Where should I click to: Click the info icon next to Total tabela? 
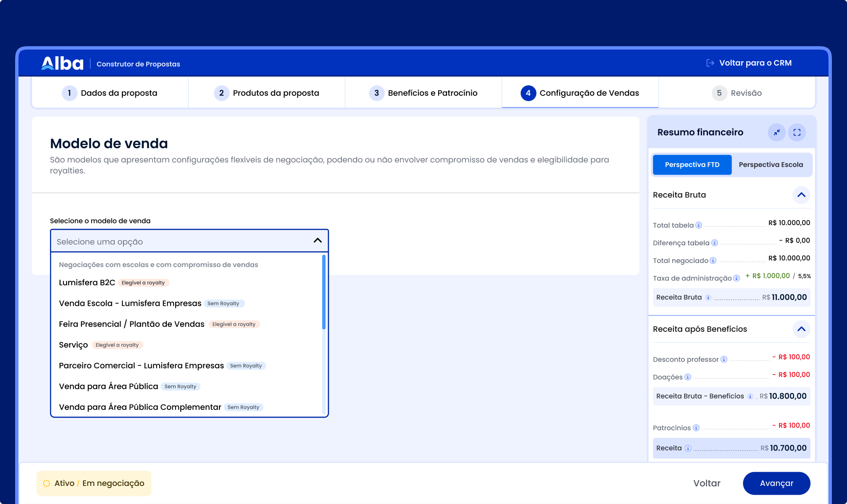[699, 225]
